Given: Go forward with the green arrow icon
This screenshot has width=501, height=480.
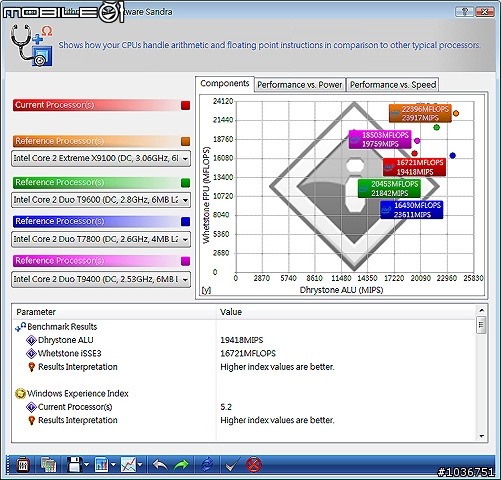Looking at the screenshot, I should pyautogui.click(x=181, y=464).
